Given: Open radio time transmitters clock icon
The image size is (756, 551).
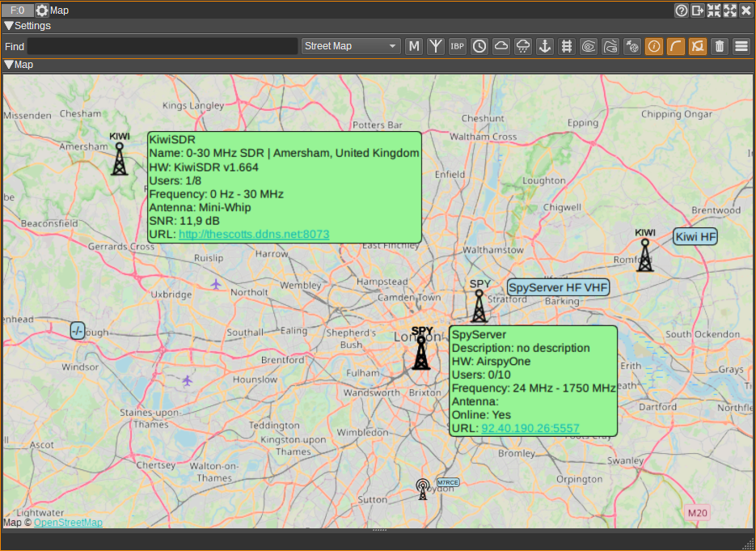Looking at the screenshot, I should click(479, 46).
